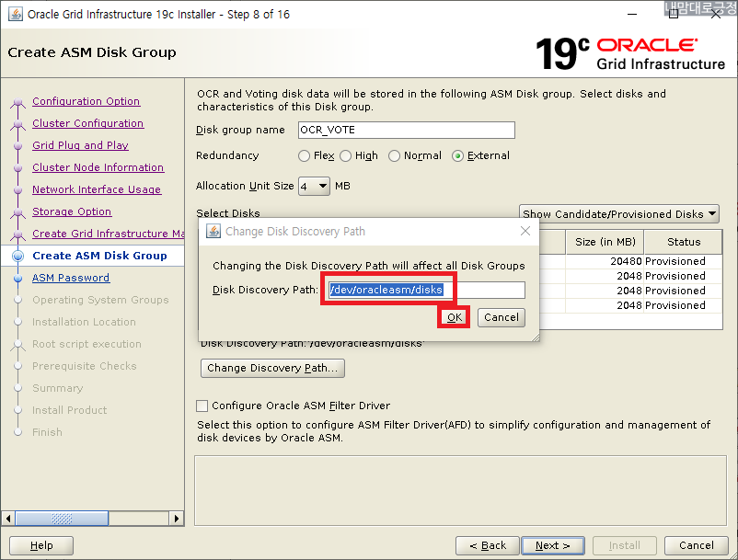Screen dimensions: 738x560
Task: Click the step bullet icon beside Configuration Option
Action: coord(17,102)
